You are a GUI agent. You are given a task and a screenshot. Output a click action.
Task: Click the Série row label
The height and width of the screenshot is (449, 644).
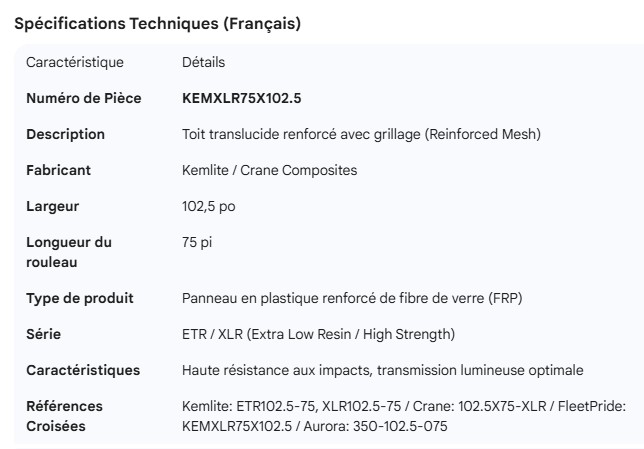43,334
